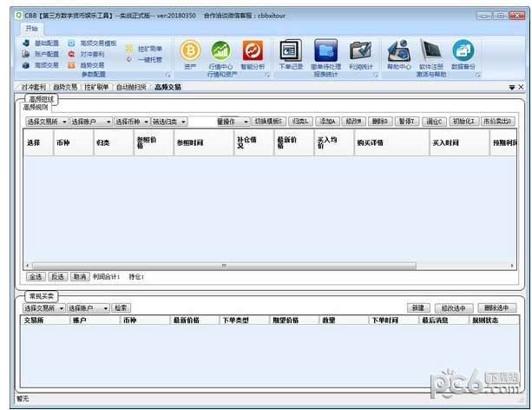Switch to the 挖矿刷单 document tab
The width and height of the screenshot is (532, 410).
(x=96, y=88)
